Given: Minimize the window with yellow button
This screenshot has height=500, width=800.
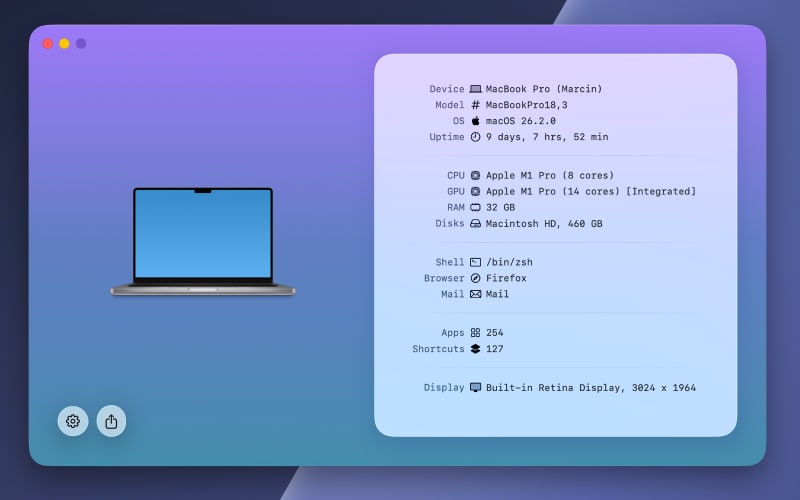Looking at the screenshot, I should click(x=64, y=43).
